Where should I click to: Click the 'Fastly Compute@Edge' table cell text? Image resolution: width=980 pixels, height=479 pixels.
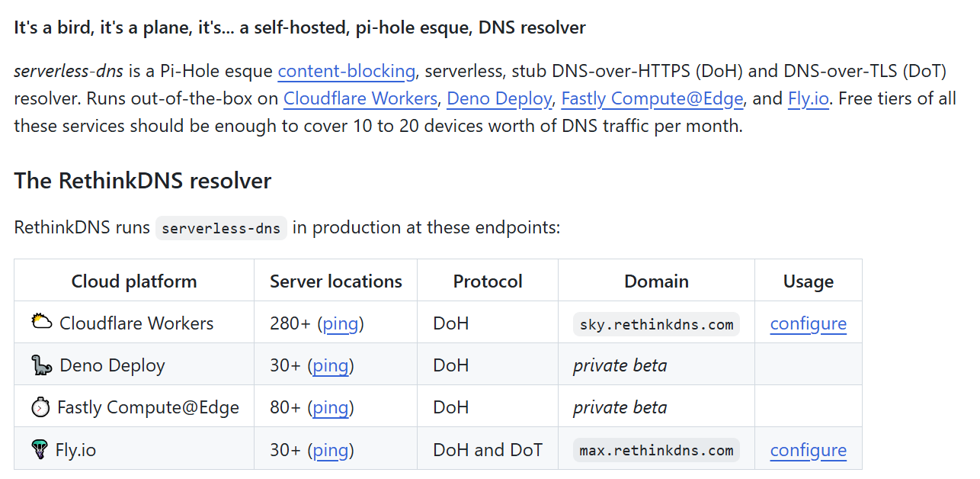tap(148, 407)
